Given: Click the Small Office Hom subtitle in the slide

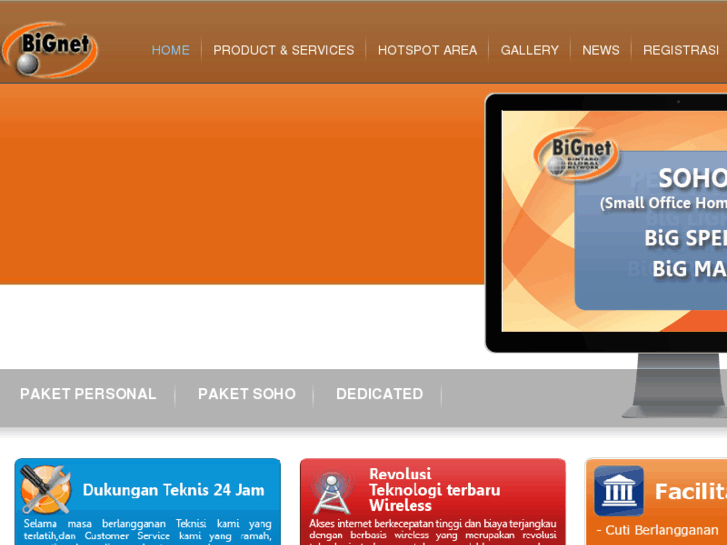Looking at the screenshot, I should pos(663,203).
